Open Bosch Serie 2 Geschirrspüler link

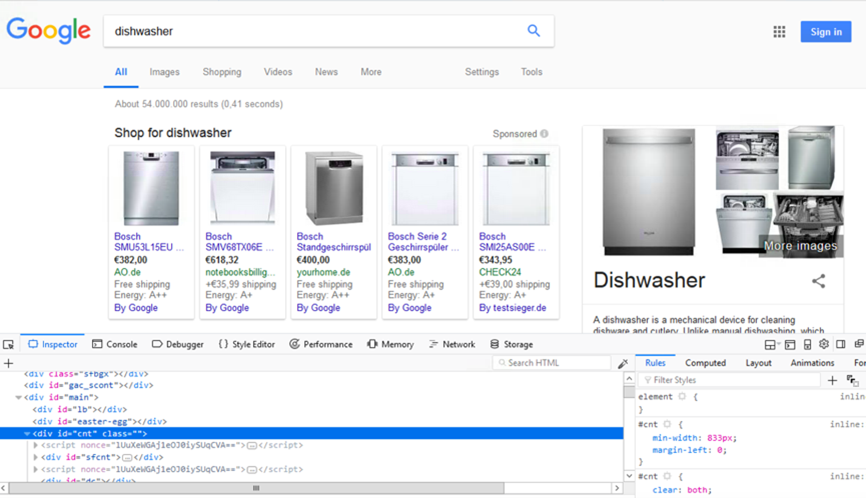pyautogui.click(x=423, y=242)
